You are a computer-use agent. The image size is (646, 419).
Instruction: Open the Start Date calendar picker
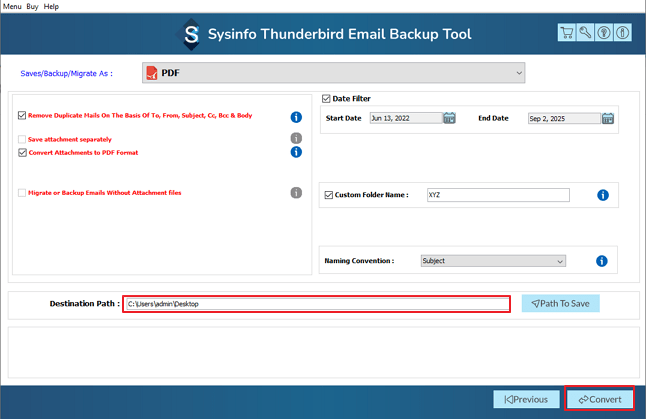point(449,118)
